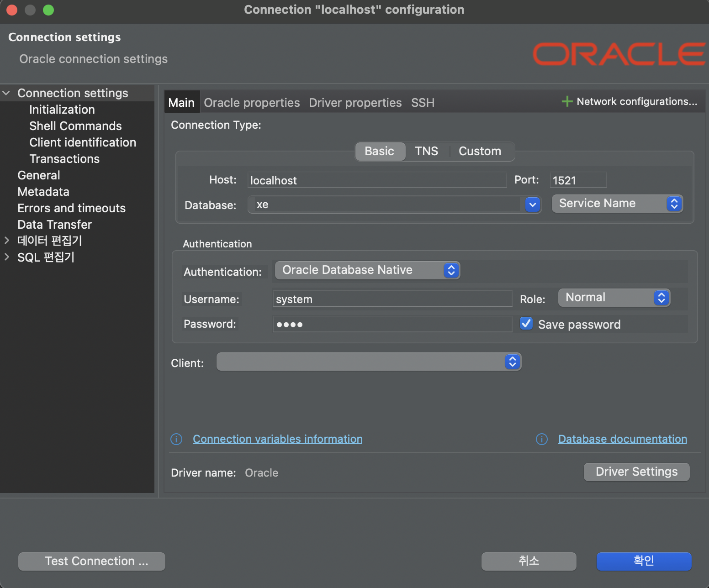Click the Port input field
709x588 pixels.
coord(578,180)
